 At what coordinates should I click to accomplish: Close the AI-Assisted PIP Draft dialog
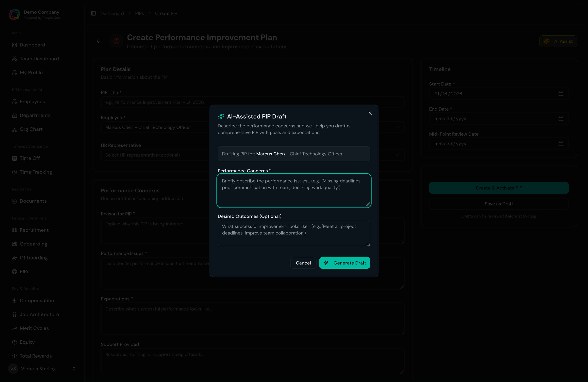370,113
